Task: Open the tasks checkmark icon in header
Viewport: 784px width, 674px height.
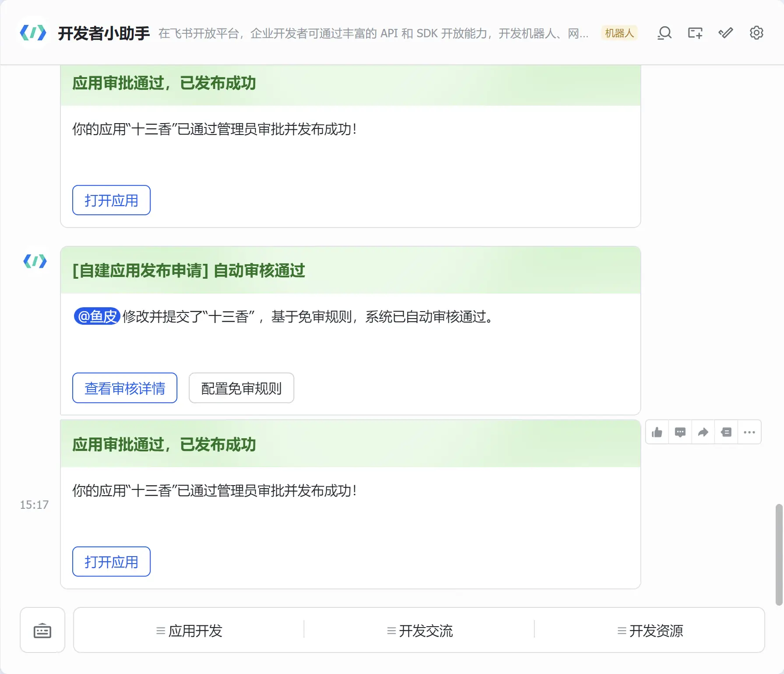Action: point(726,33)
